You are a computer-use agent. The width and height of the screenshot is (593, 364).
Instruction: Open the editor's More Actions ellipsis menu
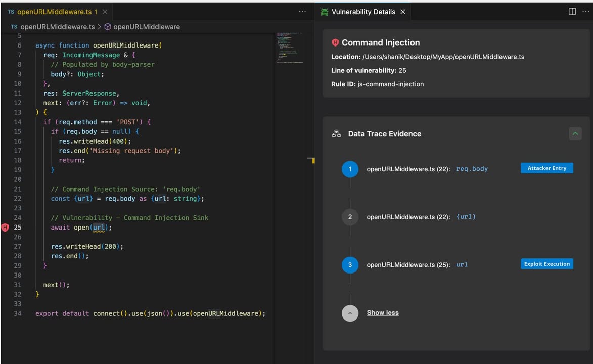(x=302, y=11)
